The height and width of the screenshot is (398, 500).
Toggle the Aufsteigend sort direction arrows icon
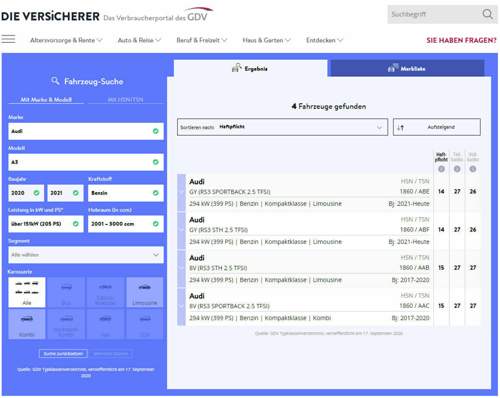tap(401, 127)
